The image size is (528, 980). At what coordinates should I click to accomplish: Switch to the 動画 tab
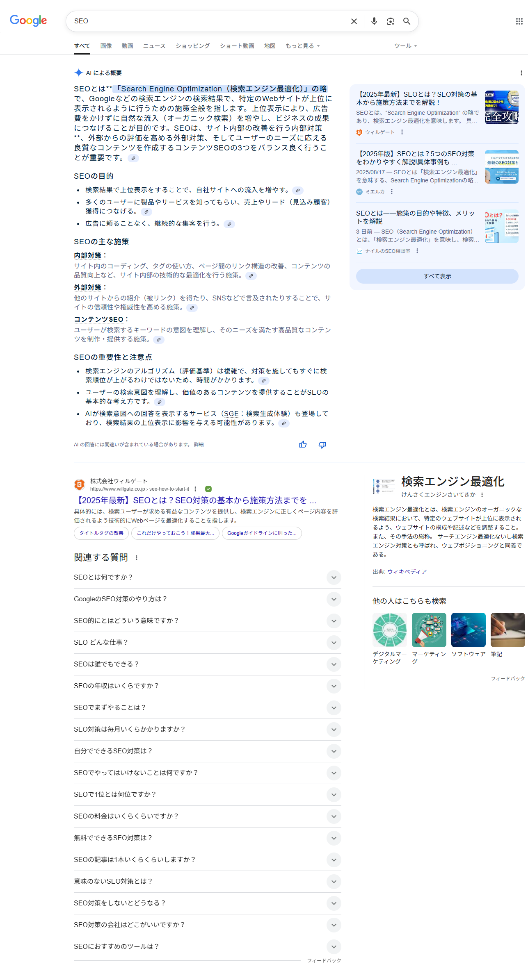(x=127, y=46)
